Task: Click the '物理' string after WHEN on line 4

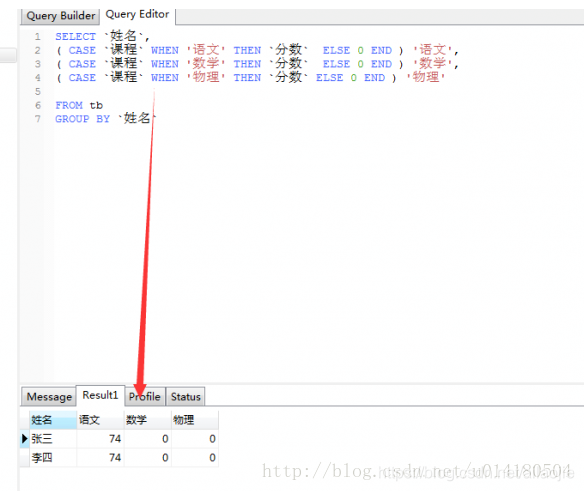Action: click(x=206, y=77)
